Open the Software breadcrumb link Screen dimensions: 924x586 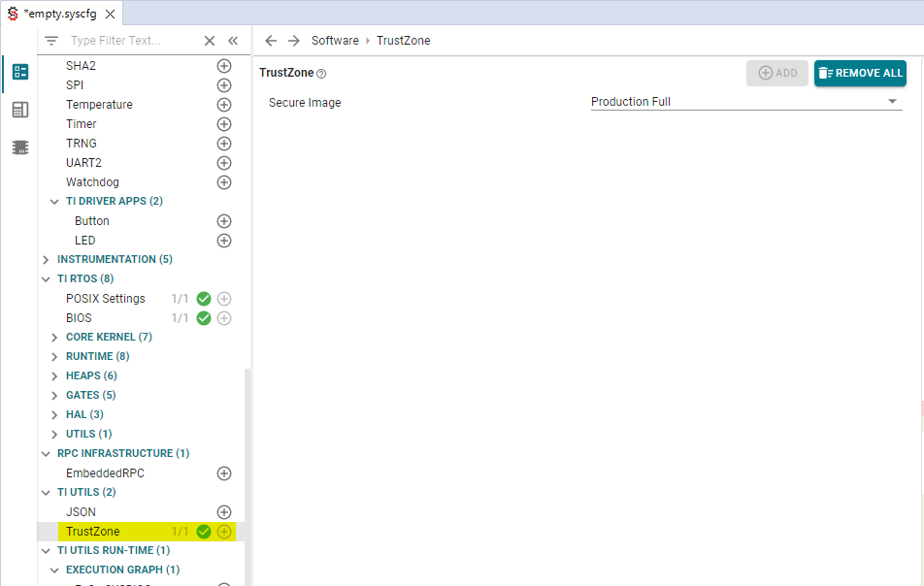pos(335,40)
